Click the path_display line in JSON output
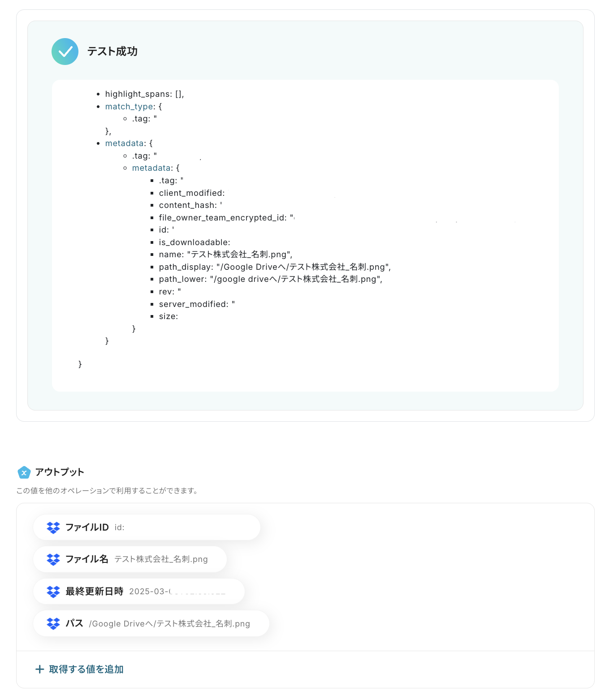Screen dimensions: 605x700 [275, 267]
